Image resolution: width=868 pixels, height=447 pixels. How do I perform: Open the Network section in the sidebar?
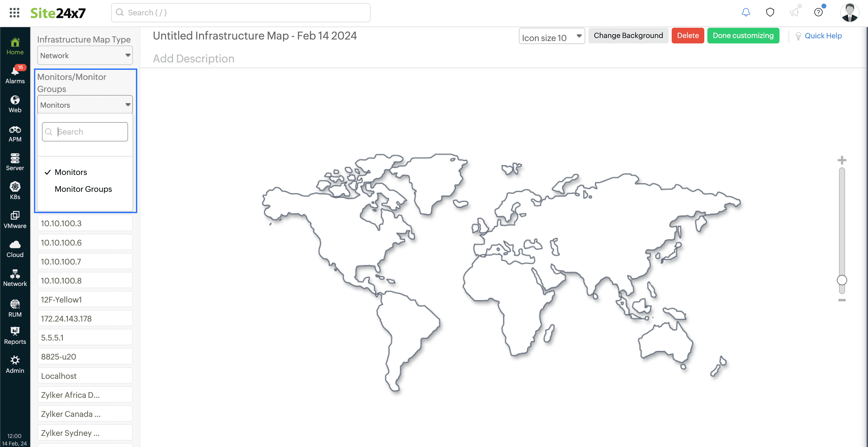(15, 278)
